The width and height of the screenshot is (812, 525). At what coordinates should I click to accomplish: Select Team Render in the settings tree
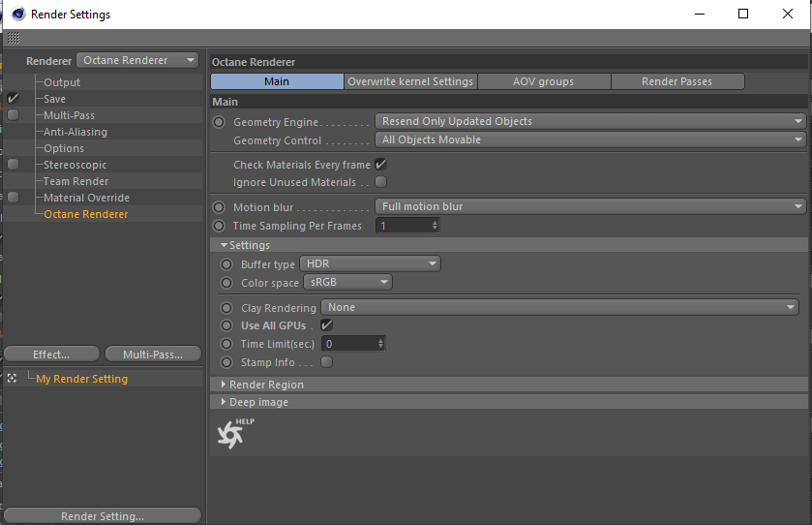(75, 181)
